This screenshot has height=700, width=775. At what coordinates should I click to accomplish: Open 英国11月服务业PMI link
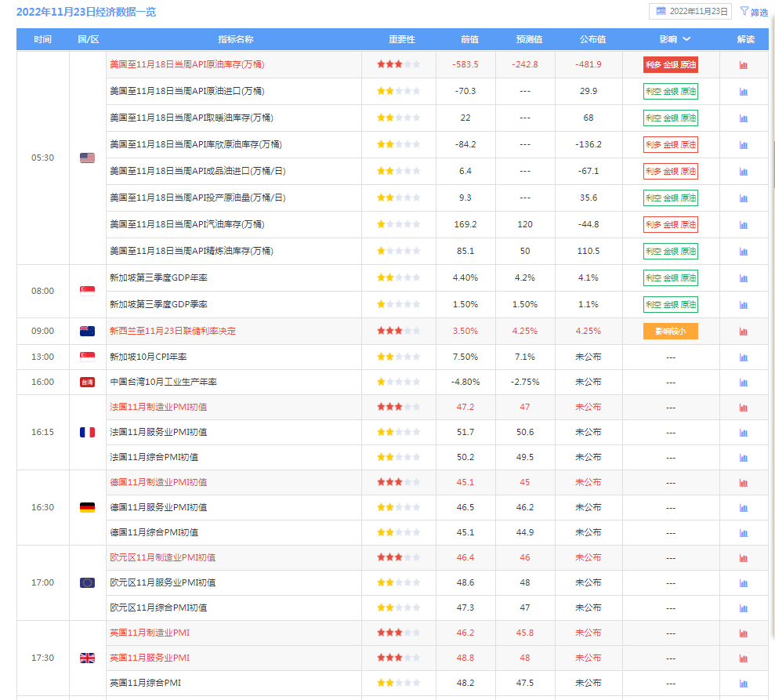pyautogui.click(x=150, y=658)
